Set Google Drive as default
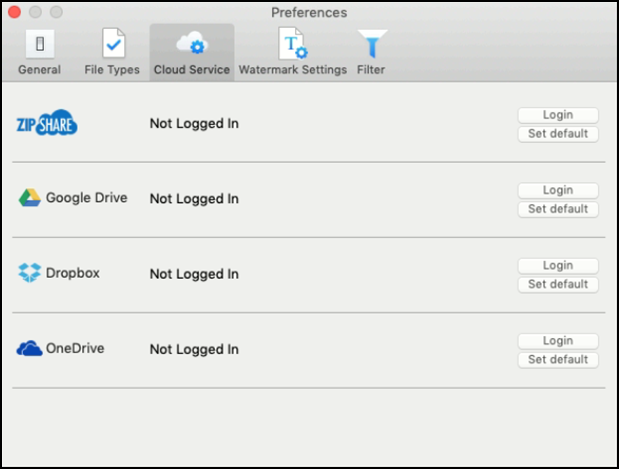This screenshot has height=469, width=619. (x=558, y=209)
